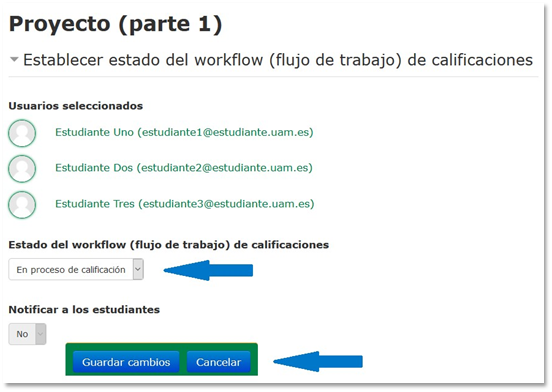The height and width of the screenshot is (392, 552).
Task: Click Estudiante Uno's avatar icon
Action: pos(22,133)
